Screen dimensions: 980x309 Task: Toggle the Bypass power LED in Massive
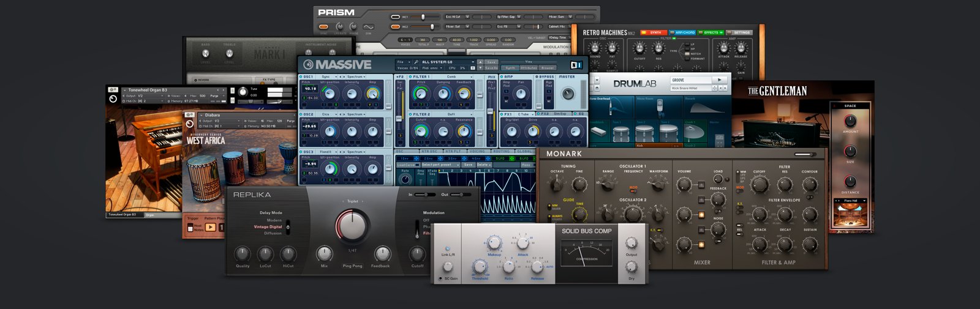pyautogui.click(x=537, y=76)
